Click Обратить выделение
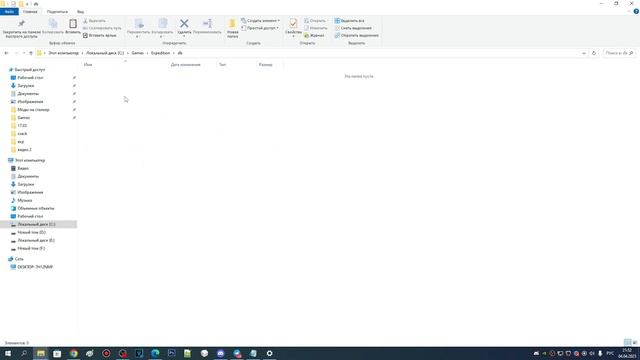Screen dimensions: 640x360 click(357, 35)
